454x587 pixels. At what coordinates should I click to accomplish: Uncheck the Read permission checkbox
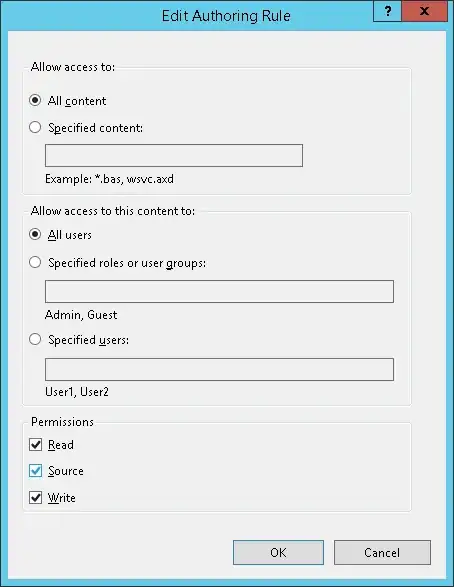click(36, 445)
